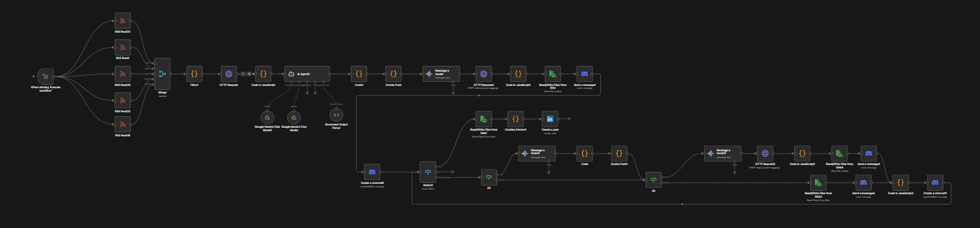
Task: Click the plus under first Message a model Tools
Action: point(453,93)
